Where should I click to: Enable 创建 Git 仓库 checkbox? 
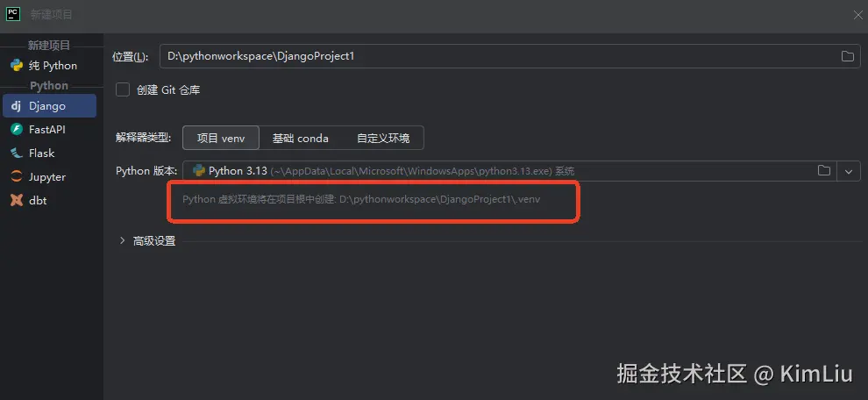click(x=123, y=89)
